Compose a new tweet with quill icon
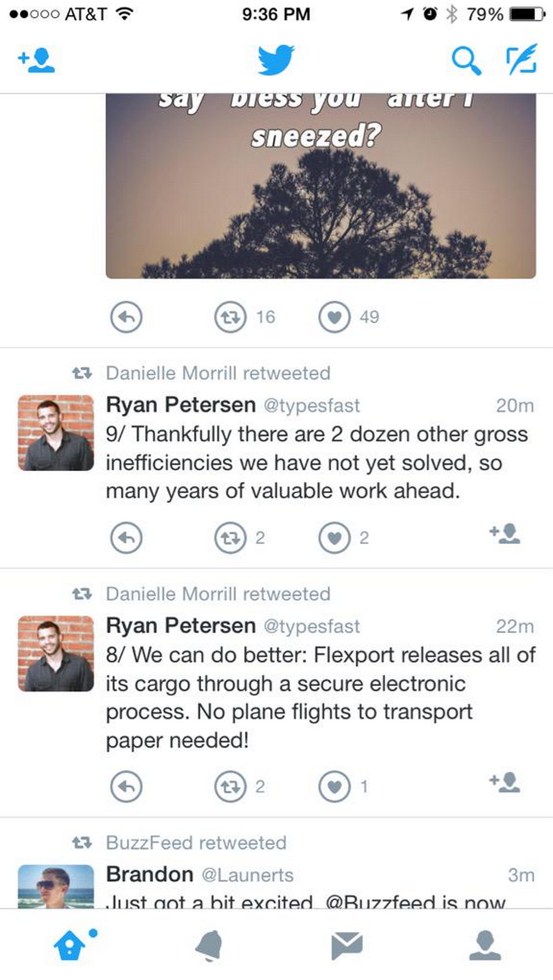The image size is (553, 980). 521,59
